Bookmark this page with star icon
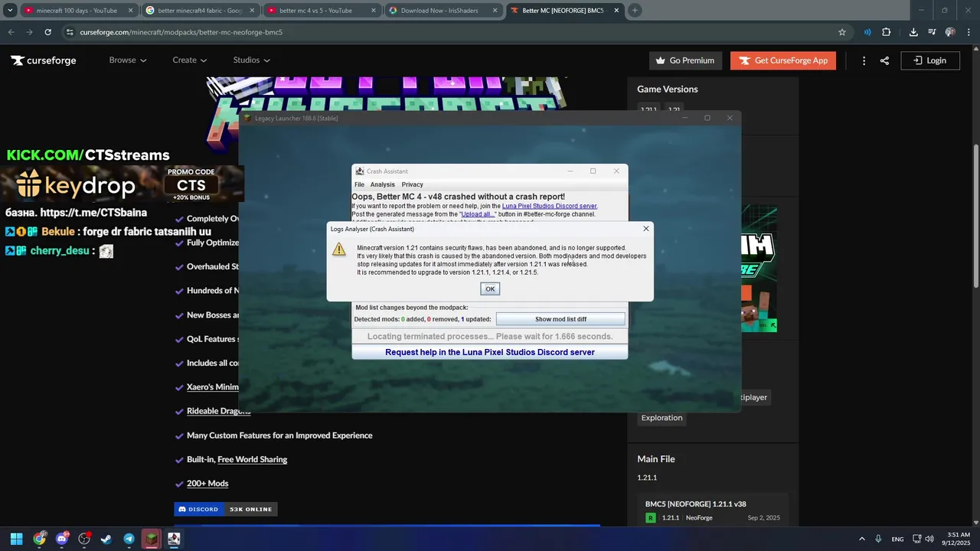The height and width of the screenshot is (551, 980). (x=842, y=32)
